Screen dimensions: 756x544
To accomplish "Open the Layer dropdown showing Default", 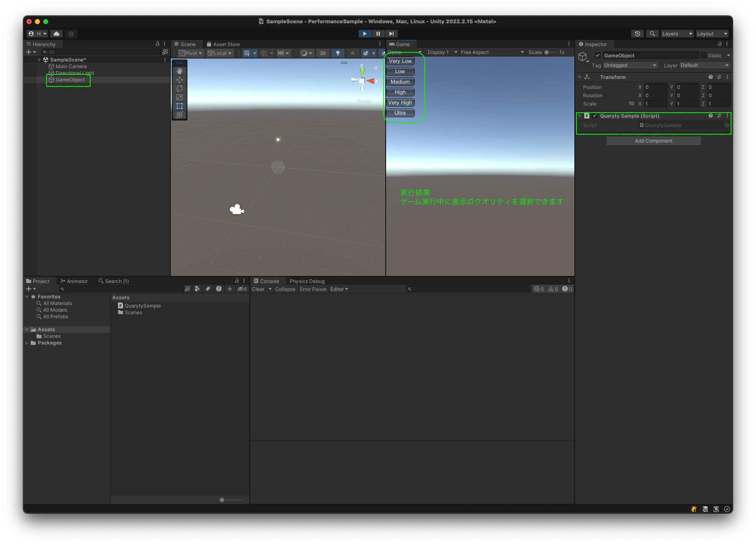I will click(x=704, y=65).
